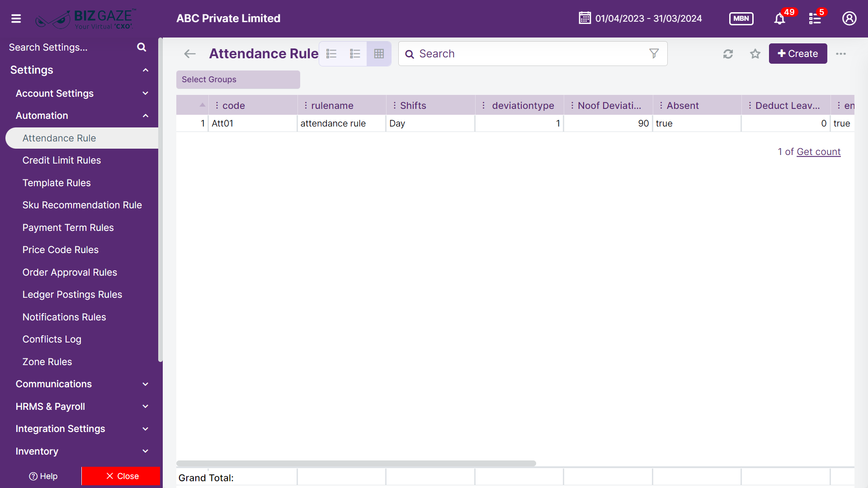Refresh the Attendance Rule list
The width and height of the screenshot is (868, 488).
point(728,54)
